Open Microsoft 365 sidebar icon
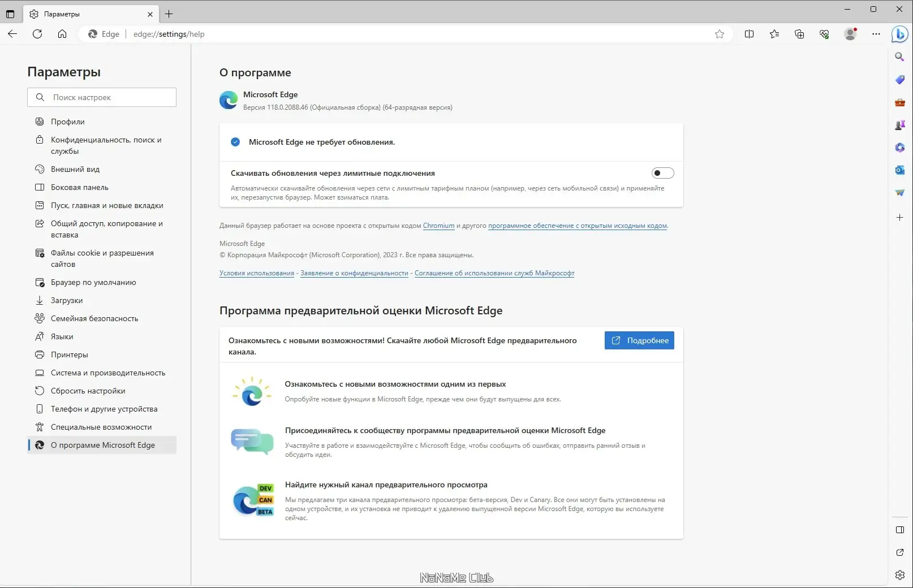913x588 pixels. coord(900,148)
